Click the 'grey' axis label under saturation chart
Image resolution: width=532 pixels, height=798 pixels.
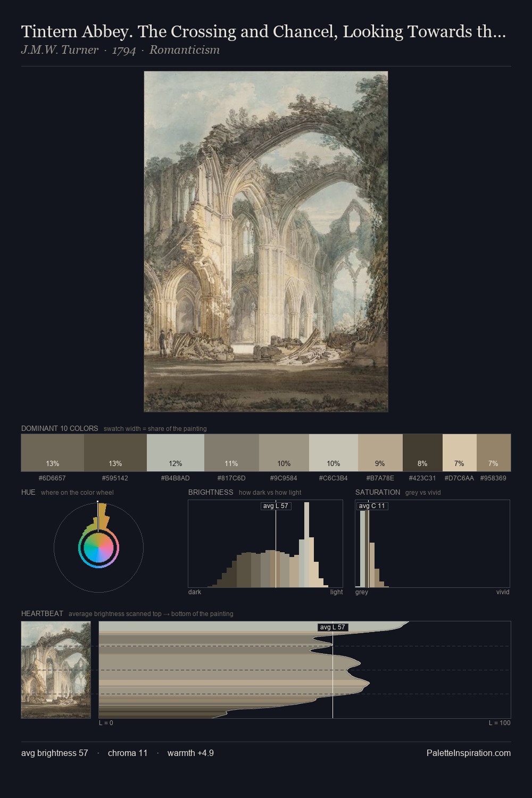(x=362, y=592)
